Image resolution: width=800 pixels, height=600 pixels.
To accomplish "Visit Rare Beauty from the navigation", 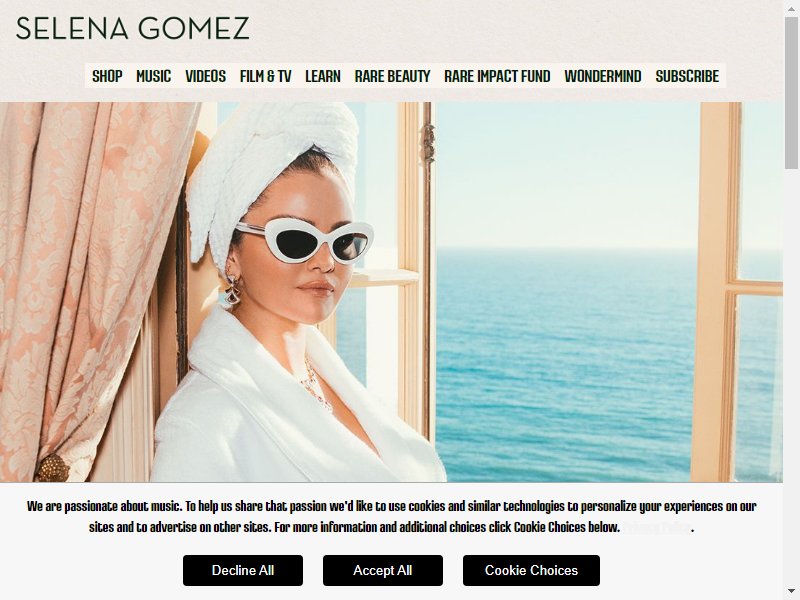I will point(392,77).
